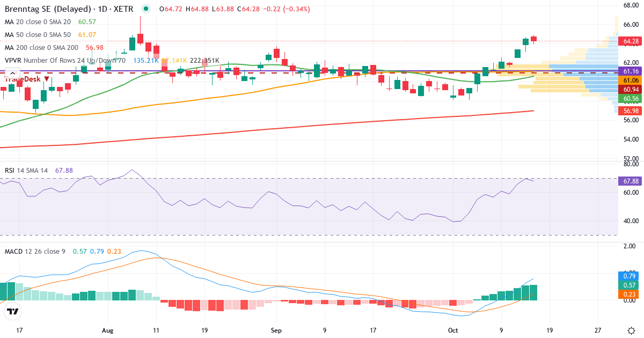
Task: Select the MACD 12 26 legend
Action: coord(35,251)
